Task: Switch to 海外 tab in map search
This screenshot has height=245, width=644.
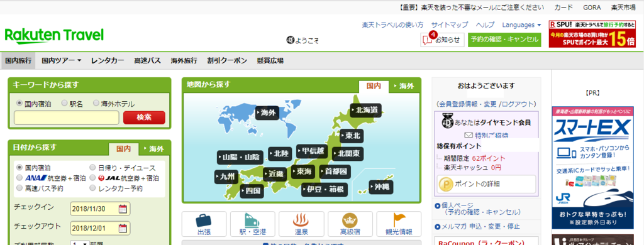Action: tap(404, 86)
